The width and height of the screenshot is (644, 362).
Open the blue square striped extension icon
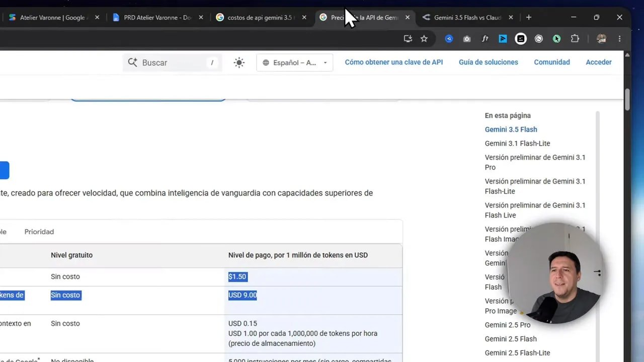click(503, 39)
